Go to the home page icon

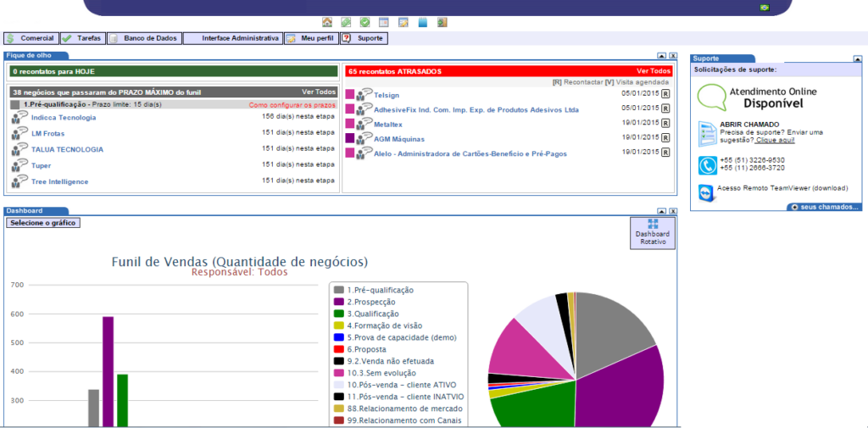(x=327, y=22)
